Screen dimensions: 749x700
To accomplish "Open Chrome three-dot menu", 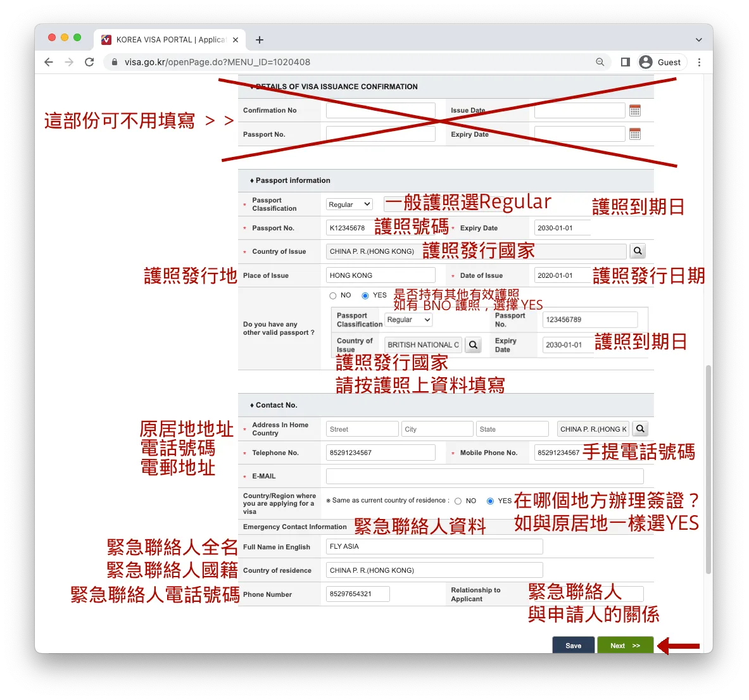I will 700,62.
